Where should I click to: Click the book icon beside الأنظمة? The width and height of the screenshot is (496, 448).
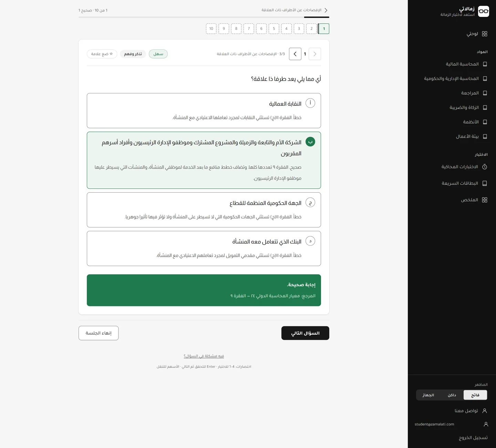[485, 122]
